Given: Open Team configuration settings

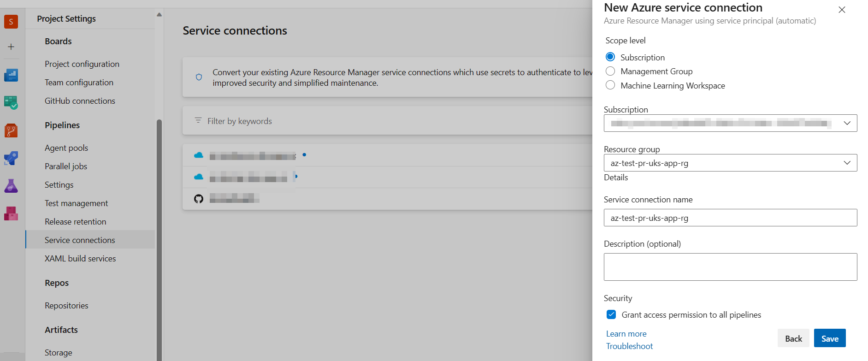Looking at the screenshot, I should tap(79, 83).
